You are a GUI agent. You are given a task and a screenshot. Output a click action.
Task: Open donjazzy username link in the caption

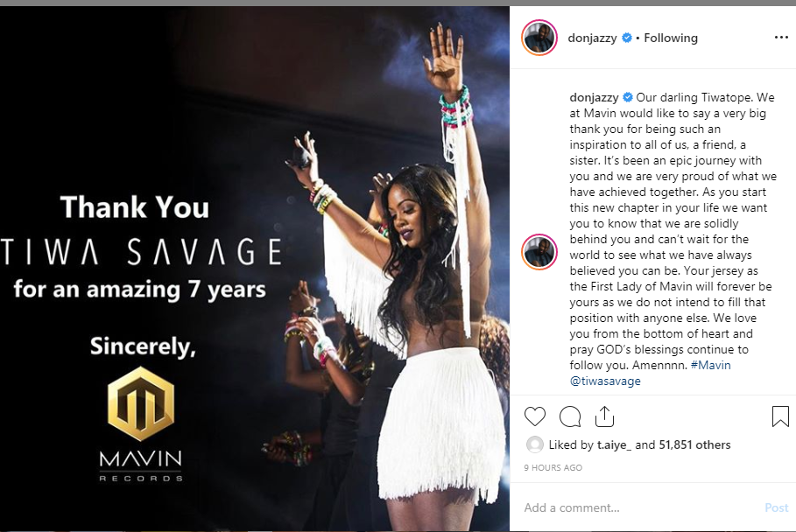pos(594,97)
